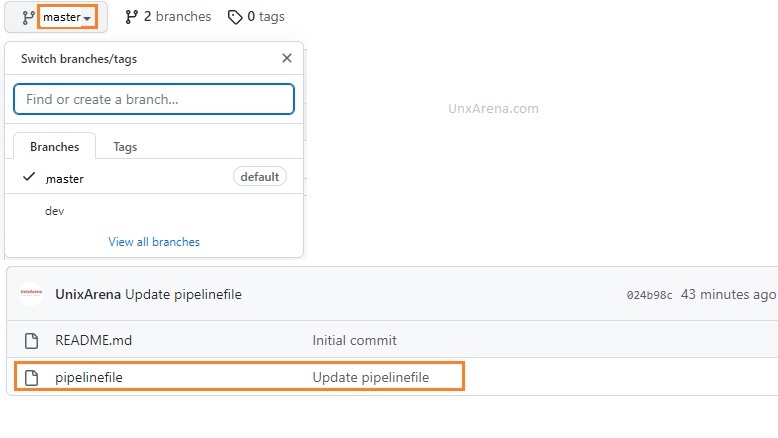Click the tag icon beside 0 tags
Image resolution: width=778 pixels, height=438 pixels.
[x=235, y=17]
